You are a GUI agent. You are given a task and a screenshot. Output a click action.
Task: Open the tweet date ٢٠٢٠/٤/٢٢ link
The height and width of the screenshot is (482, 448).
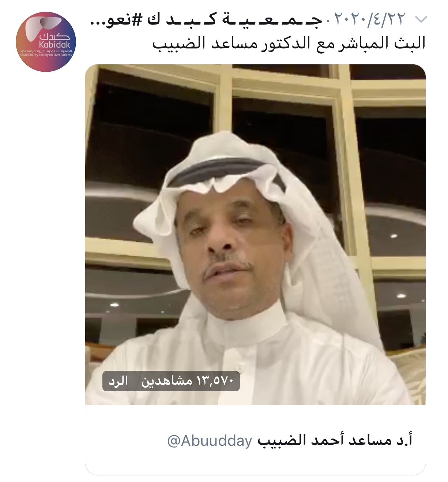[369, 19]
